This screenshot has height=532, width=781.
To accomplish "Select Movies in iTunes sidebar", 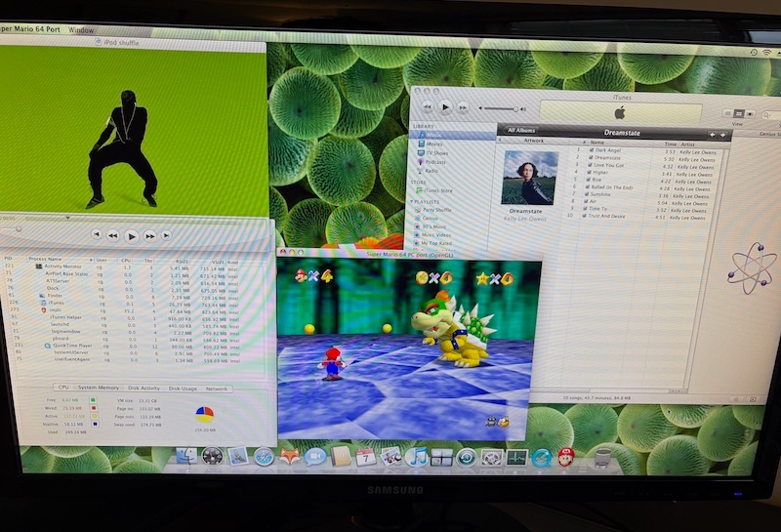I will click(433, 143).
